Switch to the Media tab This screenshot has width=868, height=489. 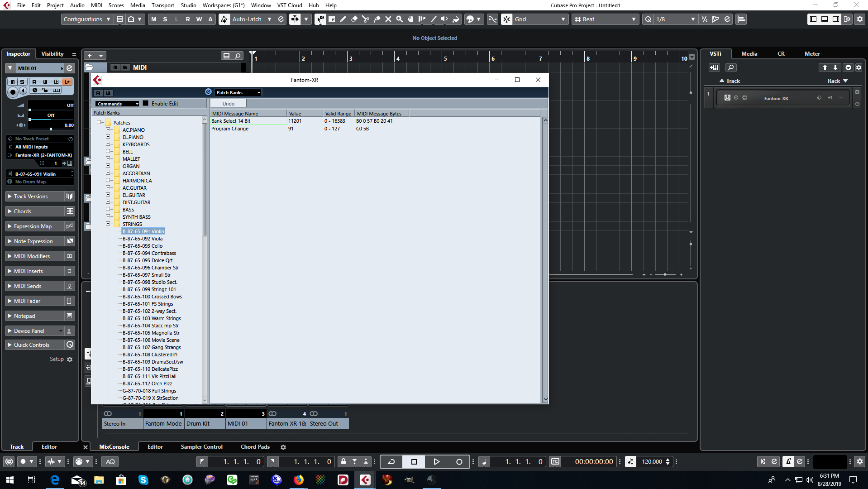click(x=749, y=53)
